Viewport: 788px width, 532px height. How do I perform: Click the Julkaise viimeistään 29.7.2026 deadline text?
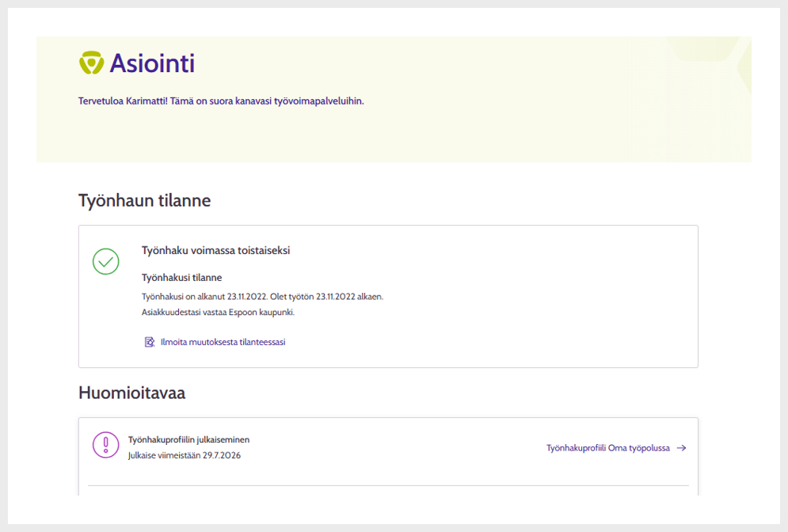185,455
